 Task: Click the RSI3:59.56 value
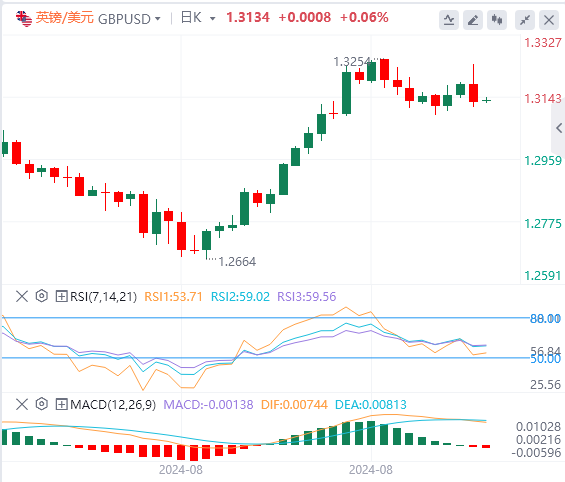[307, 296]
